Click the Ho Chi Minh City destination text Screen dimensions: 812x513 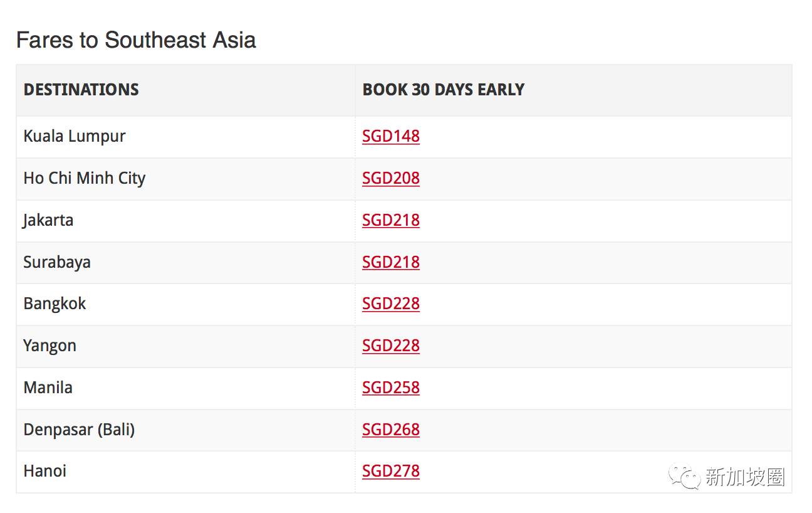tap(85, 178)
